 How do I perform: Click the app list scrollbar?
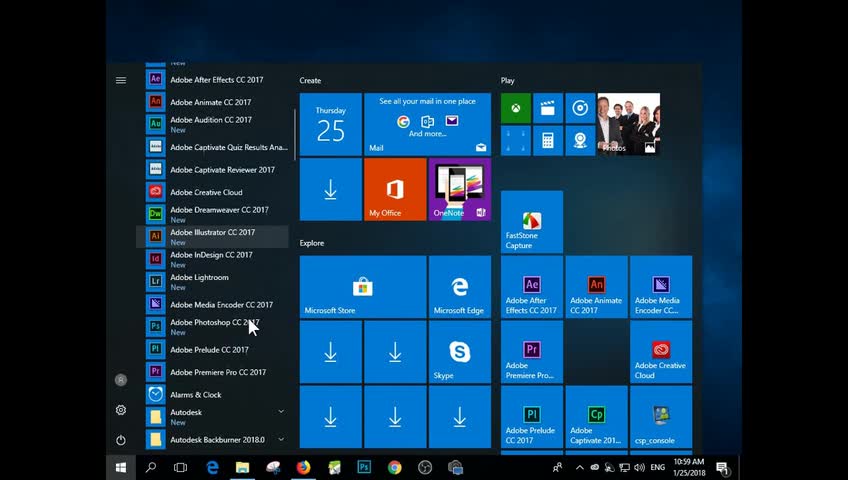tap(295, 135)
